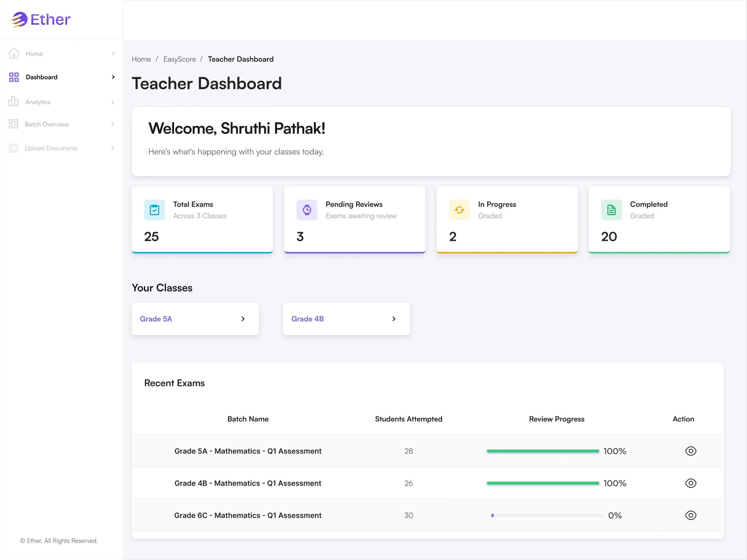Select Grade 6C - Mathematics - Q1 Assessment row

[426, 515]
